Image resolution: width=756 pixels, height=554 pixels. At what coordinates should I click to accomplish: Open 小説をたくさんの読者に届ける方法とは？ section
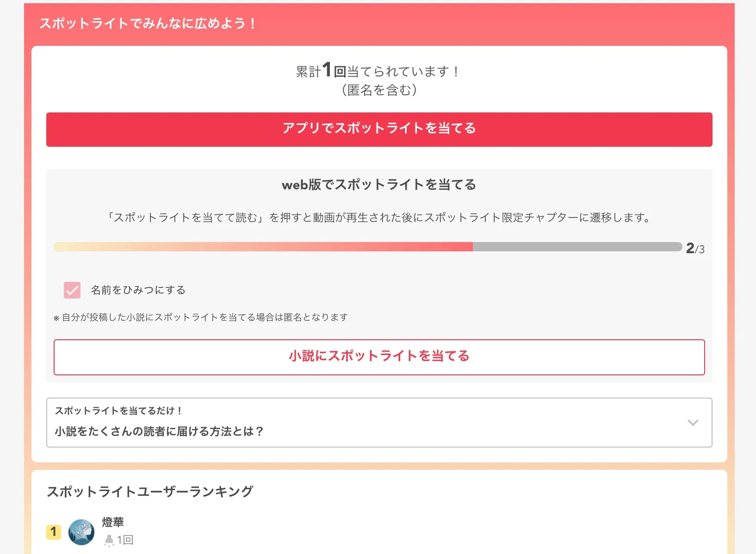pyautogui.click(x=159, y=431)
